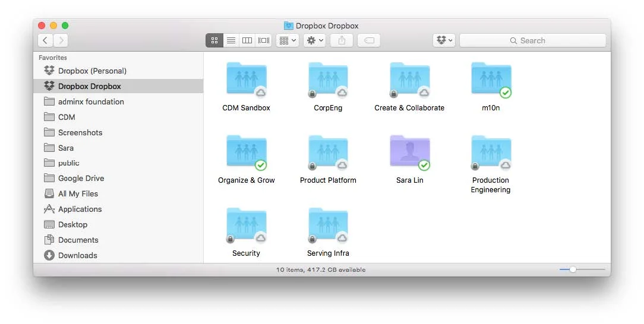The height and width of the screenshot is (324, 644).
Task: Open the CDM Sandbox folder
Action: tap(247, 80)
